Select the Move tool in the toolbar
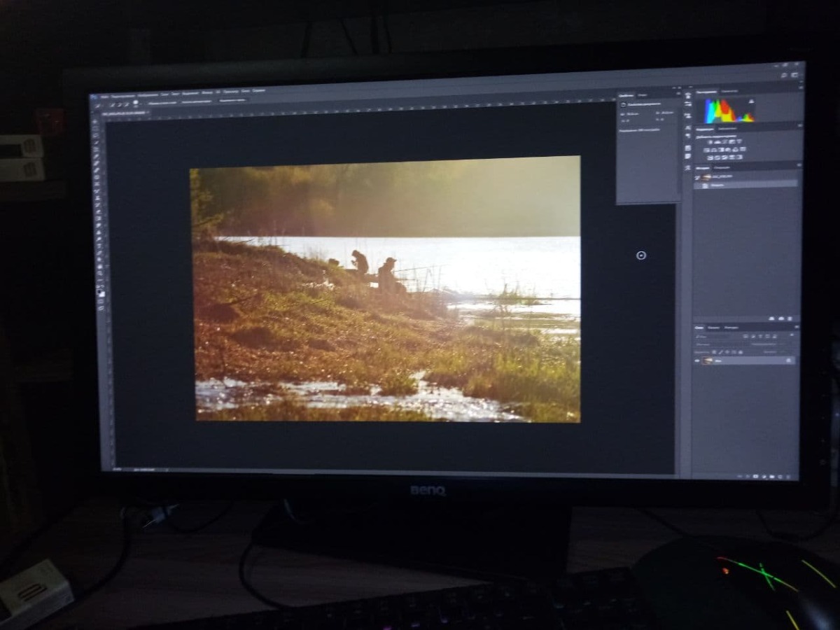The image size is (840, 630). pyautogui.click(x=95, y=120)
